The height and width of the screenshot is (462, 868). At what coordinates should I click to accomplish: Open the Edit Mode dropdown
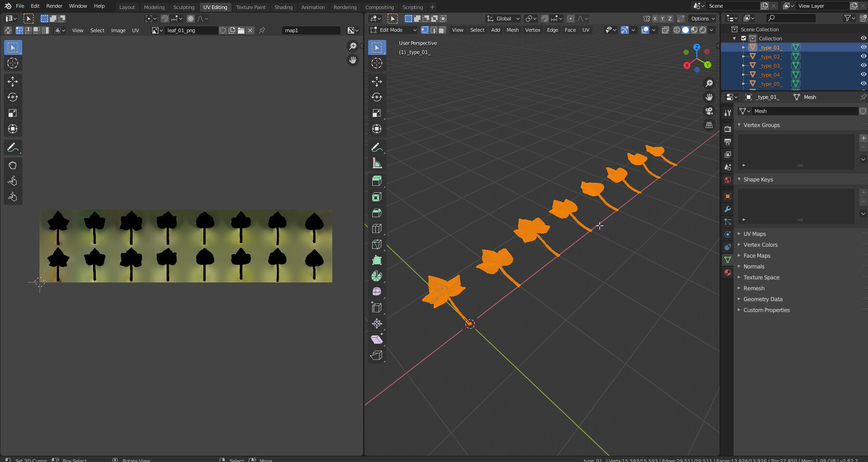tap(393, 30)
